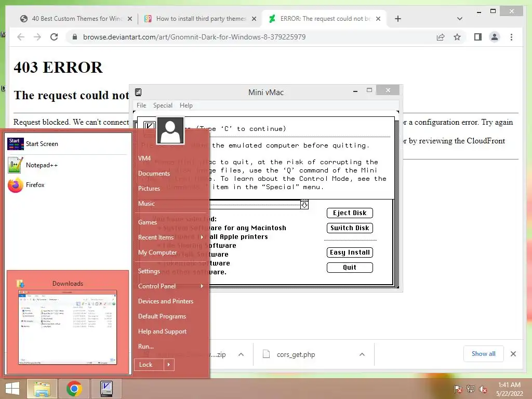Click the Downloads window thumbnail preview
532x399 pixels.
point(68,327)
